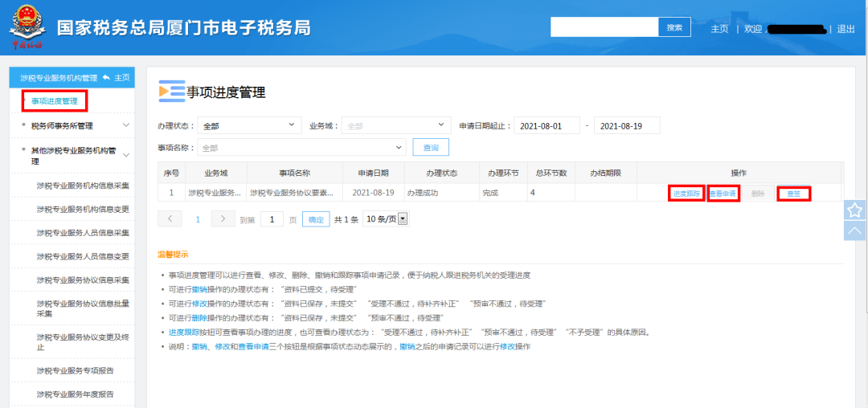Click the page number jump input
Screen dimensions: 868x408
pyautogui.click(x=272, y=219)
